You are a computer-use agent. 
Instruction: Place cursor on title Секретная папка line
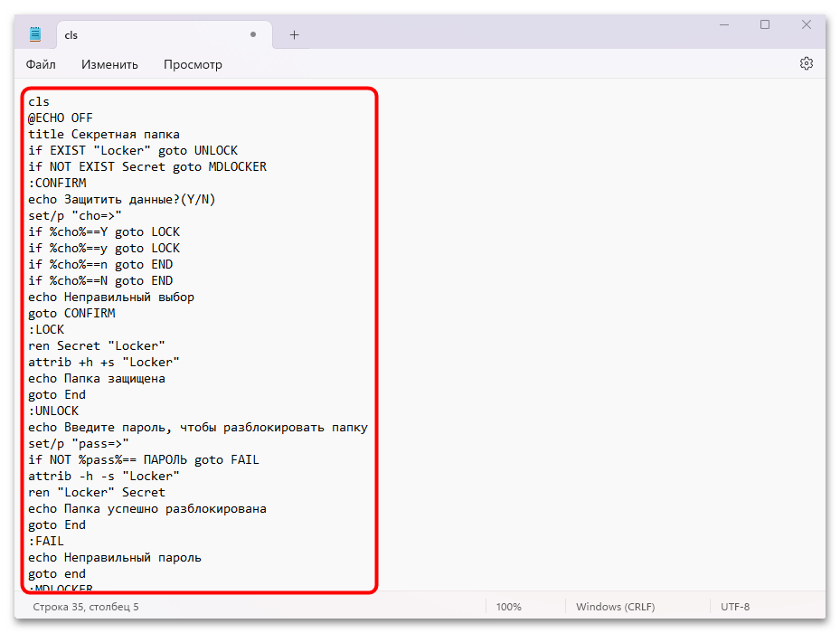103,134
